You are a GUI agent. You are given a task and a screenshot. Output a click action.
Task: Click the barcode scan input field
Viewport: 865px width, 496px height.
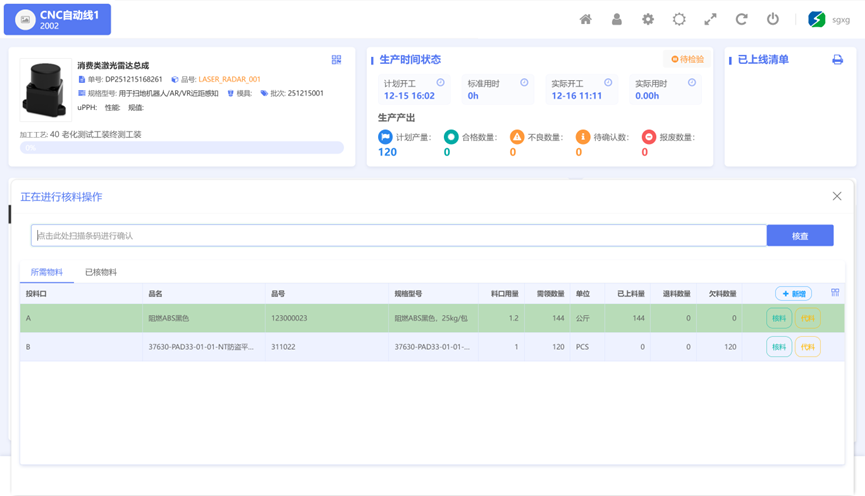(398, 236)
